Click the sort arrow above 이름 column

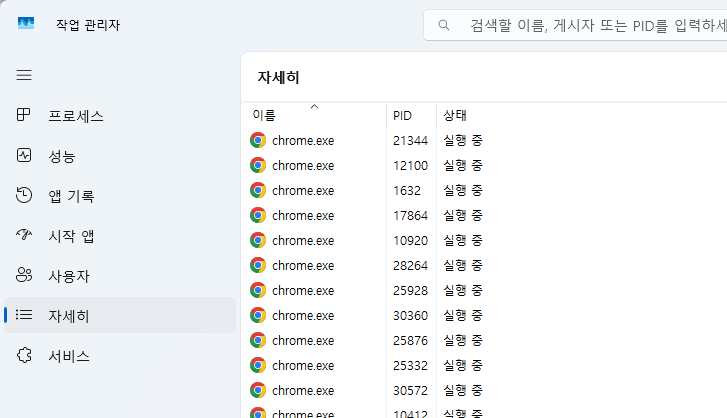[314, 107]
